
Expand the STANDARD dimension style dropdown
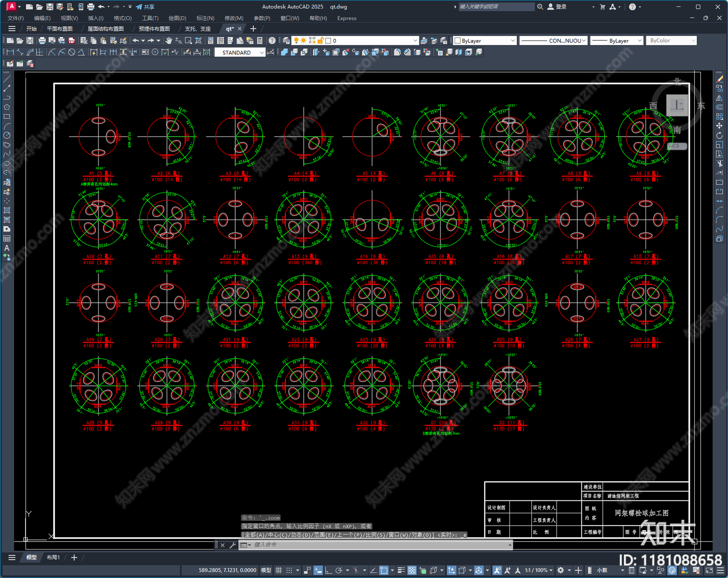tap(240, 53)
